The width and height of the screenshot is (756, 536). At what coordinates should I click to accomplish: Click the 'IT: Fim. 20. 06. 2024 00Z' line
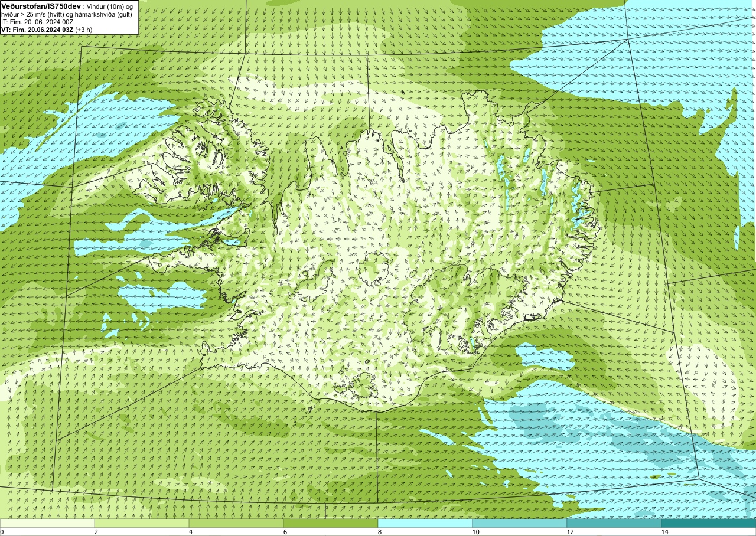[37, 22]
